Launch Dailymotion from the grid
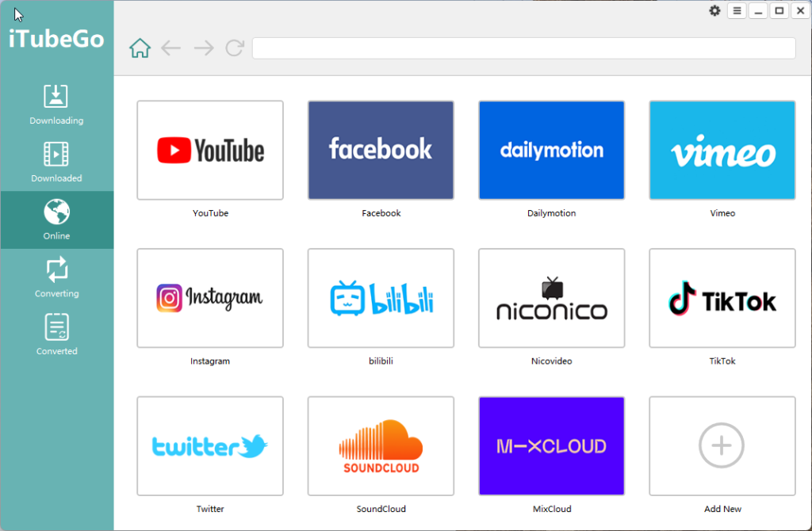812x531 pixels. [x=551, y=150]
